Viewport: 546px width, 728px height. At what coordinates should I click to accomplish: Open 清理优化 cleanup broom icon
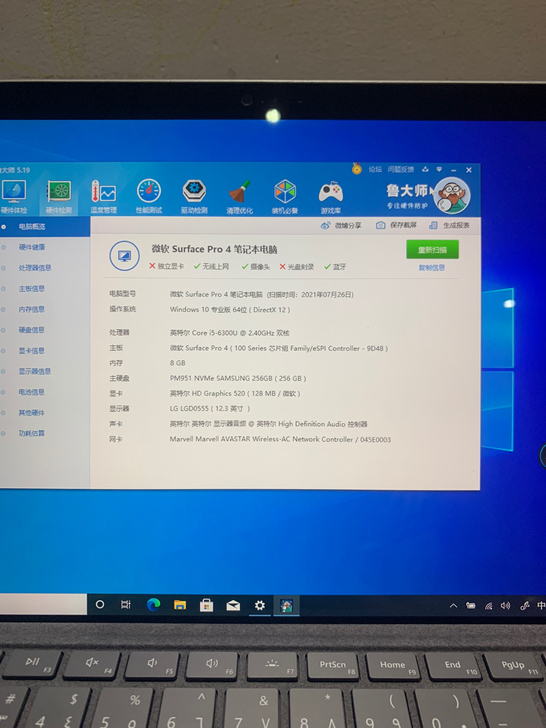(240, 197)
